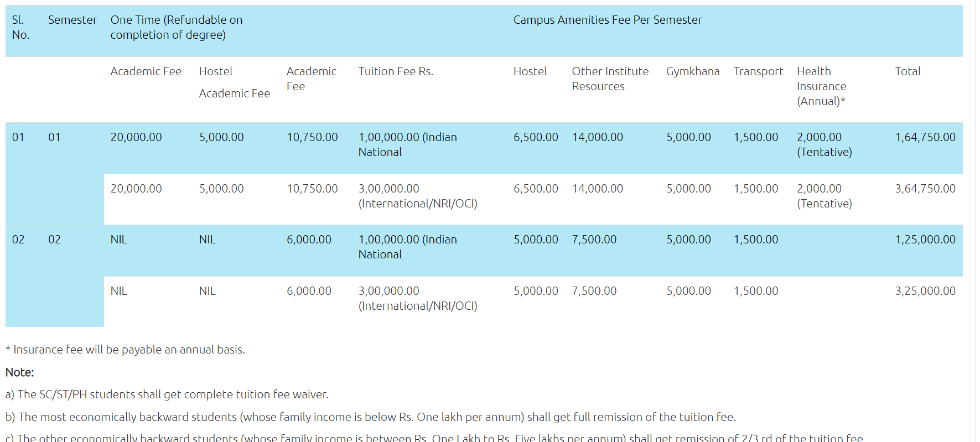Click the Tuition Fee Rs. header

point(396,71)
